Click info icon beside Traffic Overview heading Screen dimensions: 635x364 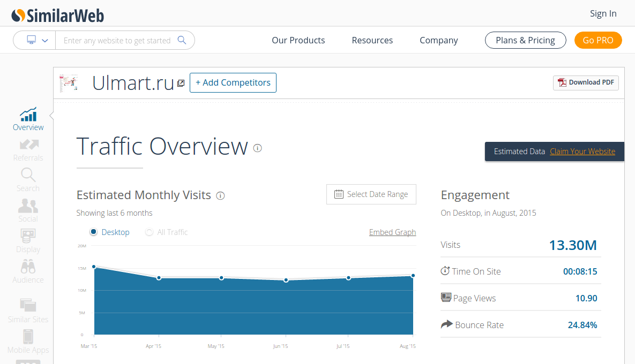click(x=258, y=148)
